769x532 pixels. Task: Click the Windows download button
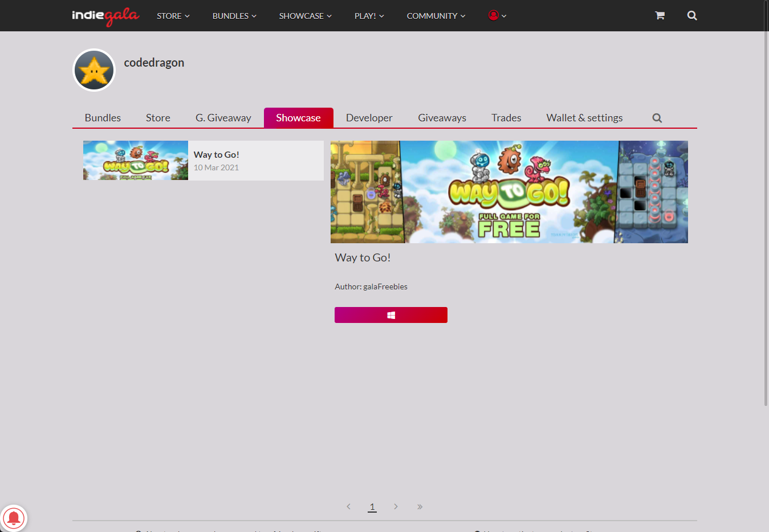click(x=391, y=315)
